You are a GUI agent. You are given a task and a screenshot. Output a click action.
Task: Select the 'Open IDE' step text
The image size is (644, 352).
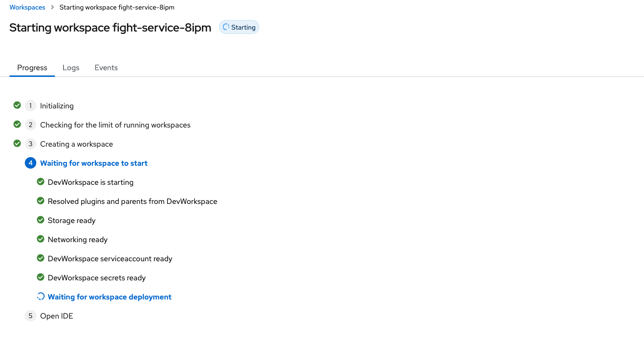pyautogui.click(x=56, y=316)
